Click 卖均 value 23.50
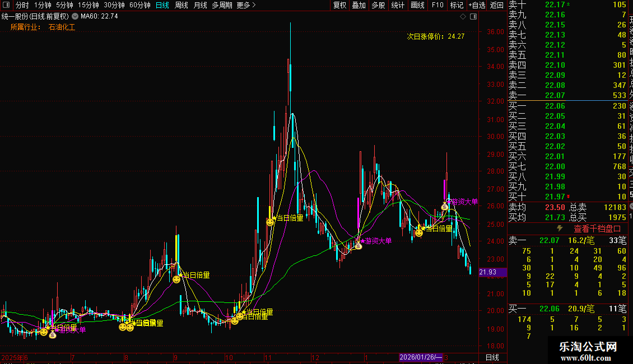Viewport: 633px width, 364px height. pyautogui.click(x=555, y=207)
